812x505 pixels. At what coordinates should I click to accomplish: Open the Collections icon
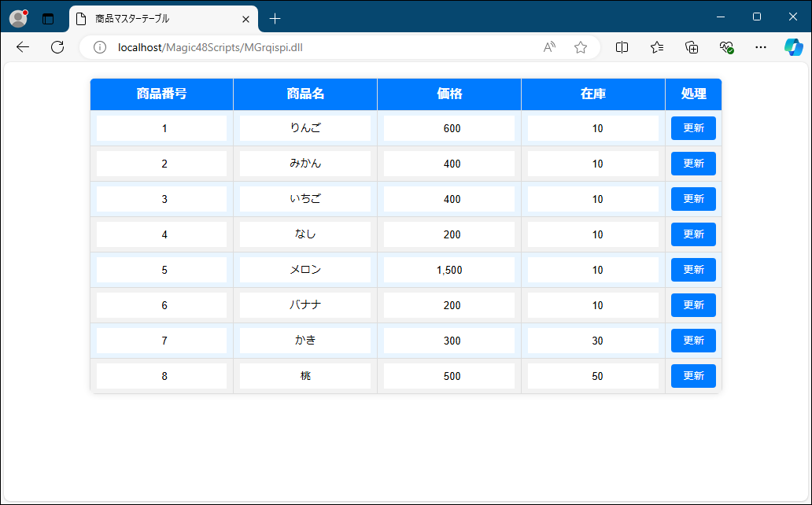(x=692, y=47)
